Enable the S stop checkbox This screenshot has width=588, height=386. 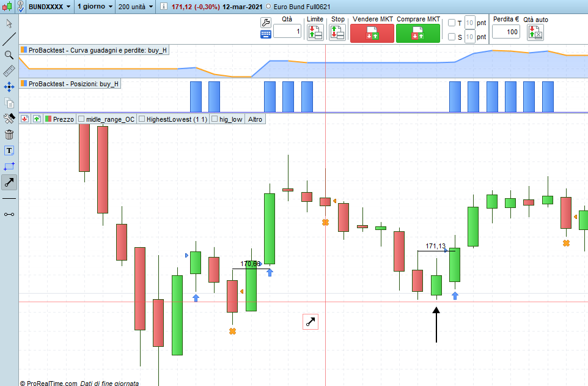click(452, 37)
